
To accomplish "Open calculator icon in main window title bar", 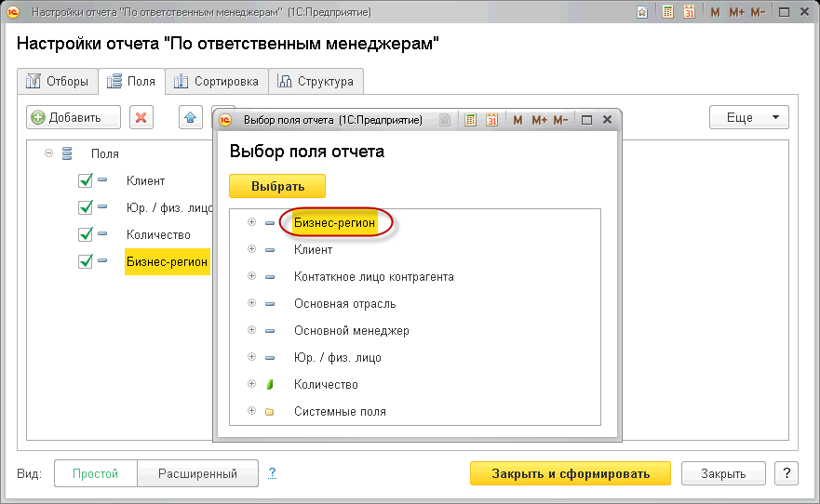I will pos(667,12).
